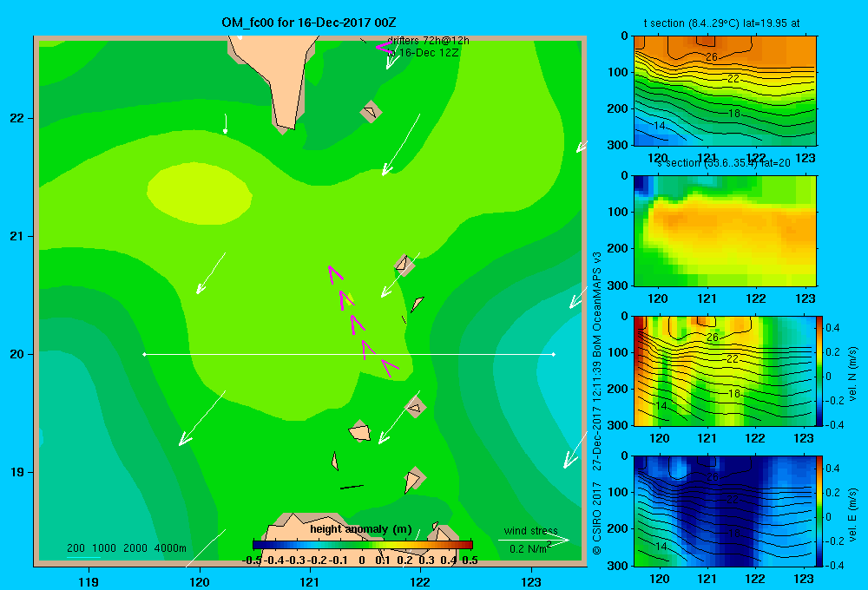Click the 'wind stress' legend label
The height and width of the screenshot is (590, 868).
click(531, 531)
